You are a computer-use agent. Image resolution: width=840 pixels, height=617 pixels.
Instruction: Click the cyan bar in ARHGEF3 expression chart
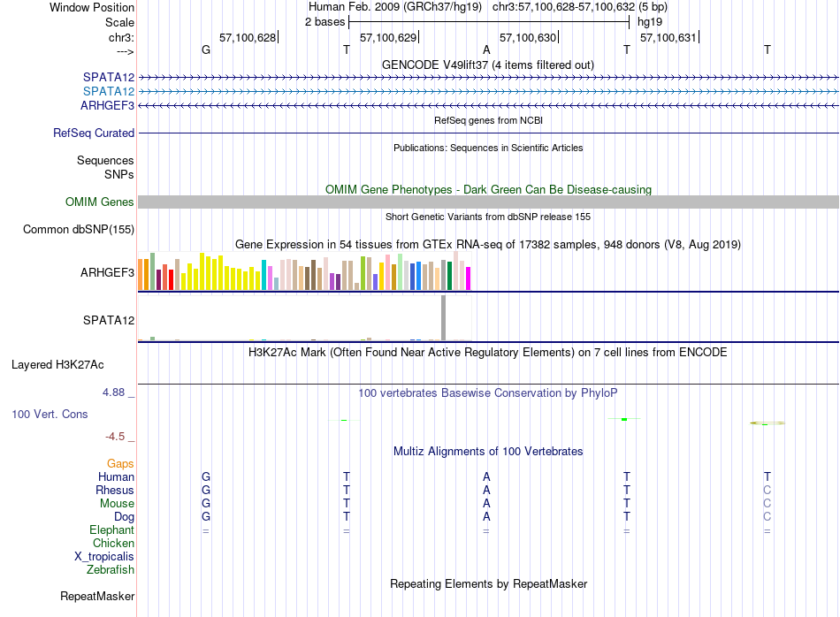tap(263, 275)
